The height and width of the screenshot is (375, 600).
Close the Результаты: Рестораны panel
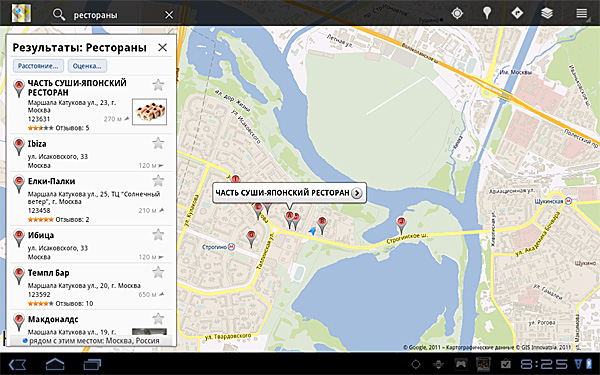click(x=163, y=47)
